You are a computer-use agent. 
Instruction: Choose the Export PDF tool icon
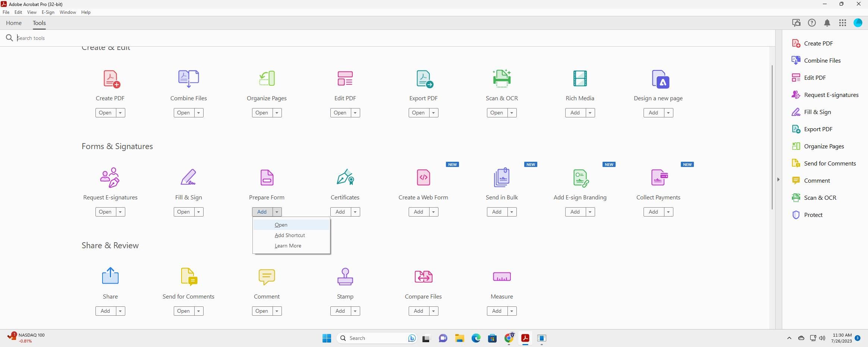click(x=424, y=79)
